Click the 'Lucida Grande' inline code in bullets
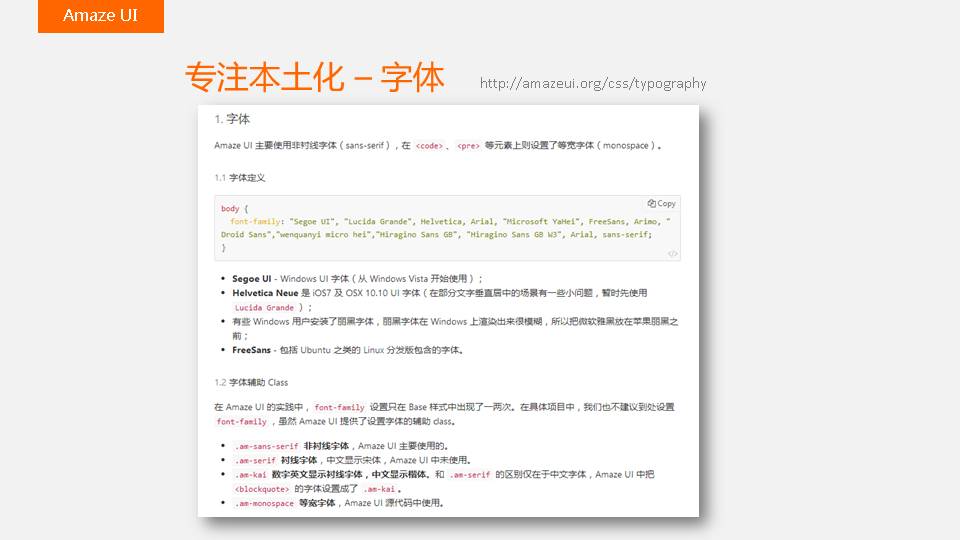Image resolution: width=960 pixels, height=540 pixels. 264,308
